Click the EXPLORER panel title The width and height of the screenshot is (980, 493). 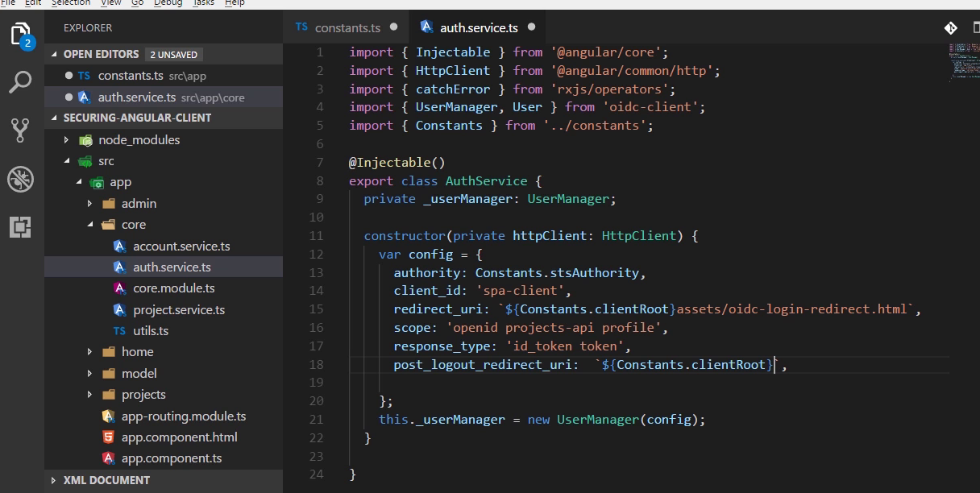pyautogui.click(x=88, y=27)
